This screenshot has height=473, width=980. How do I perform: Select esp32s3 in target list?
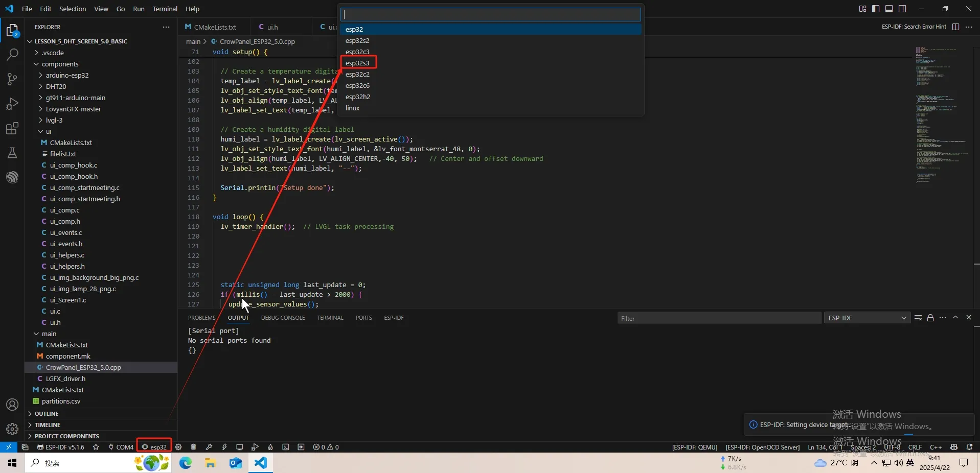(x=491, y=63)
